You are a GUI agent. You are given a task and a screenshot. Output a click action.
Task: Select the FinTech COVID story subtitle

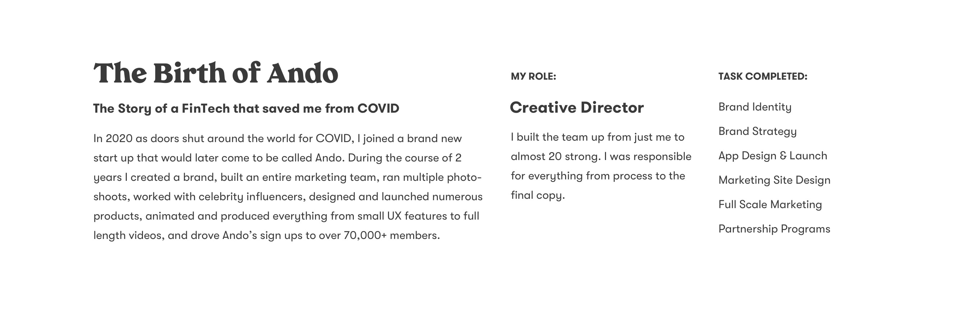pos(246,109)
